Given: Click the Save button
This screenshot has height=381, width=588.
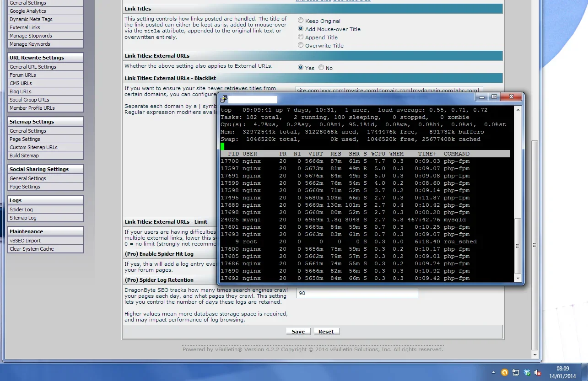Looking at the screenshot, I should click(298, 332).
